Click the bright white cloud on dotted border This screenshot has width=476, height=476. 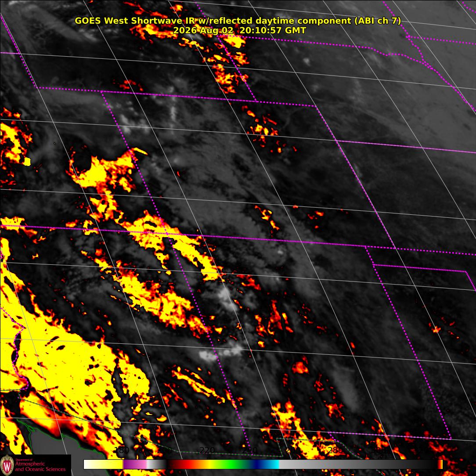click(208, 356)
